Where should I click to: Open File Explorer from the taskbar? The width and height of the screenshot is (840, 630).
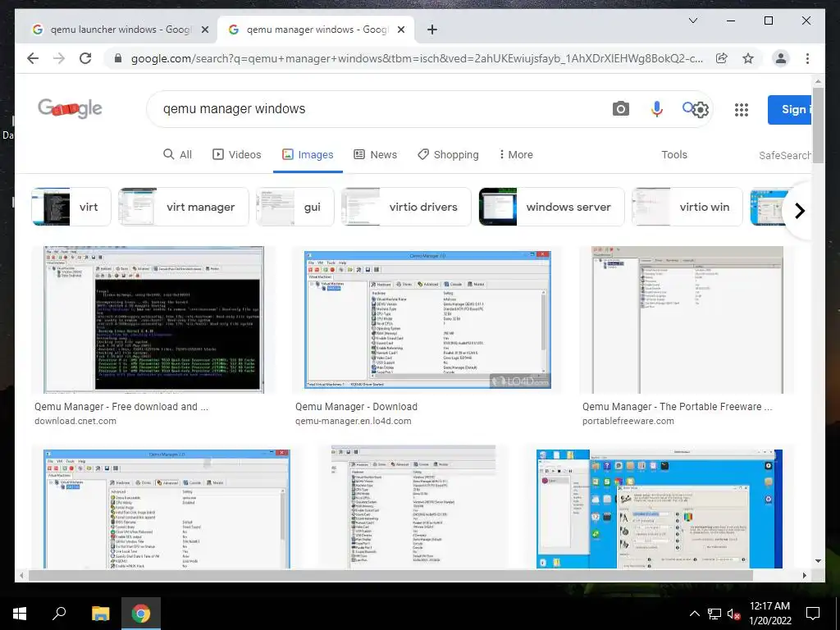(100, 614)
